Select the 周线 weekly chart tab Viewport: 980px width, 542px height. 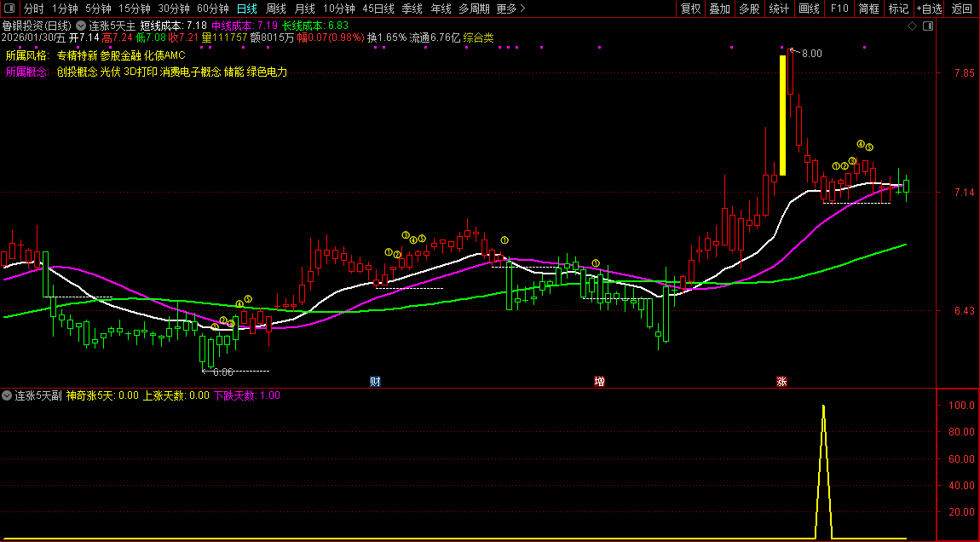tap(275, 9)
